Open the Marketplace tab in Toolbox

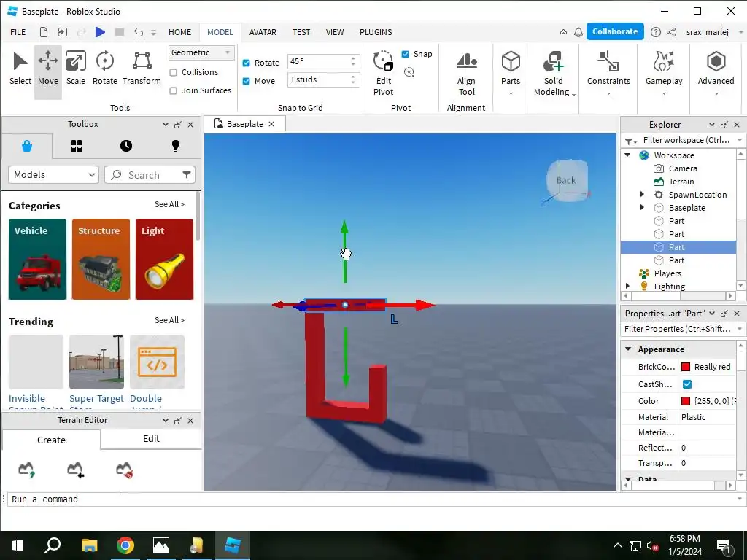27,146
